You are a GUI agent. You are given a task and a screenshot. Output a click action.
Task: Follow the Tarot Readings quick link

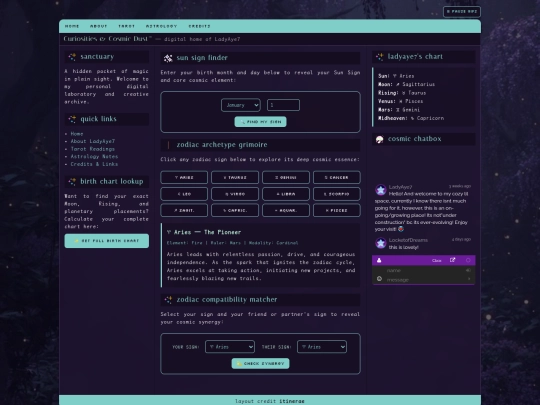93,149
